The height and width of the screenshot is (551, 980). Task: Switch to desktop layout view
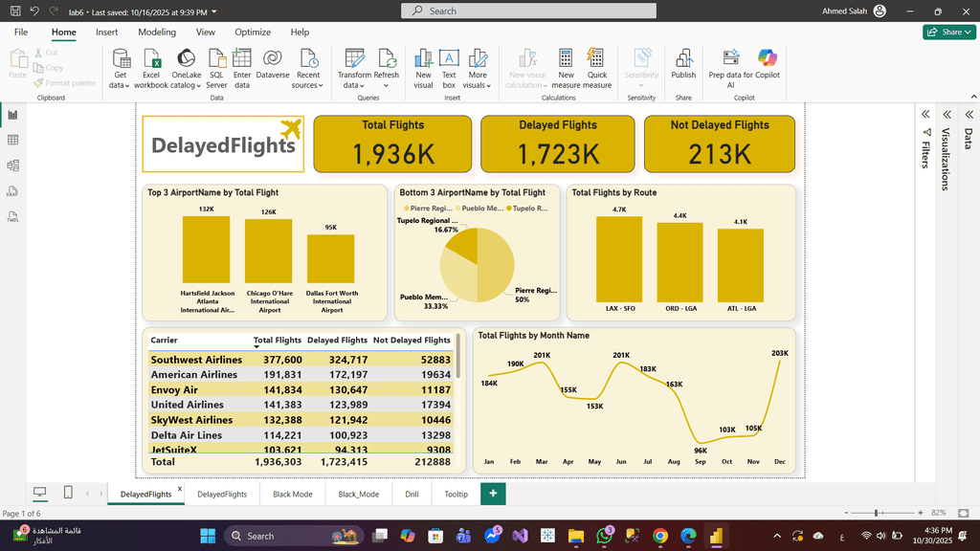40,493
